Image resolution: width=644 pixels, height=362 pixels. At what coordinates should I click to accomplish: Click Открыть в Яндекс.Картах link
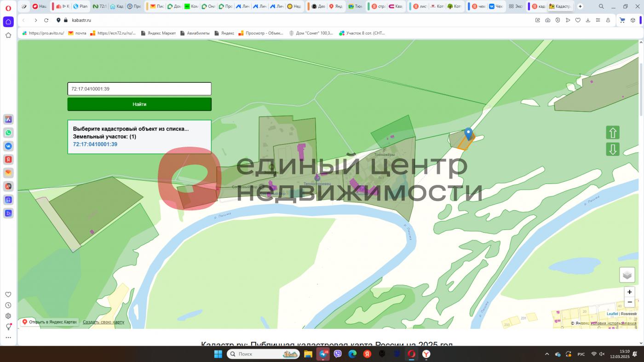[49, 322]
